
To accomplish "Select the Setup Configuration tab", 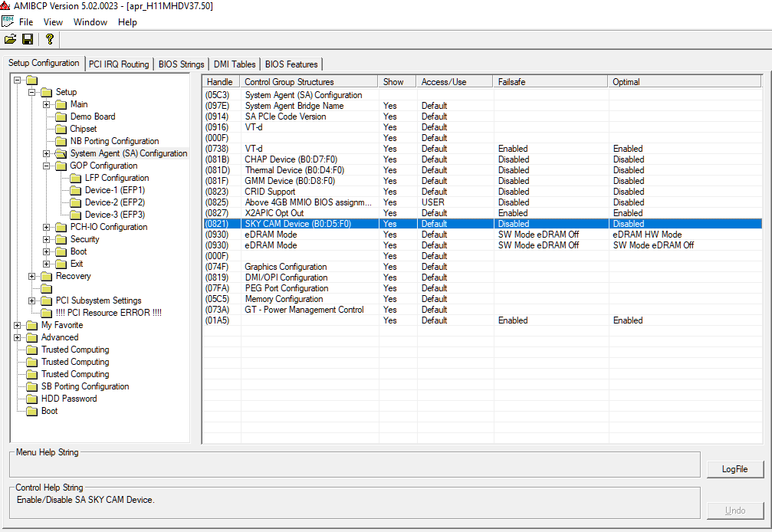I will (x=44, y=63).
